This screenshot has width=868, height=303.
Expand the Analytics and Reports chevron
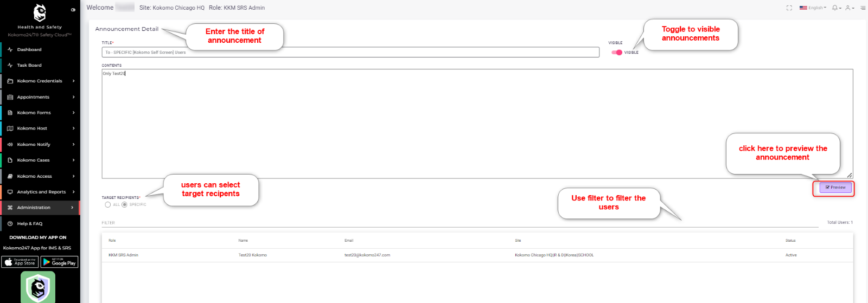point(73,192)
